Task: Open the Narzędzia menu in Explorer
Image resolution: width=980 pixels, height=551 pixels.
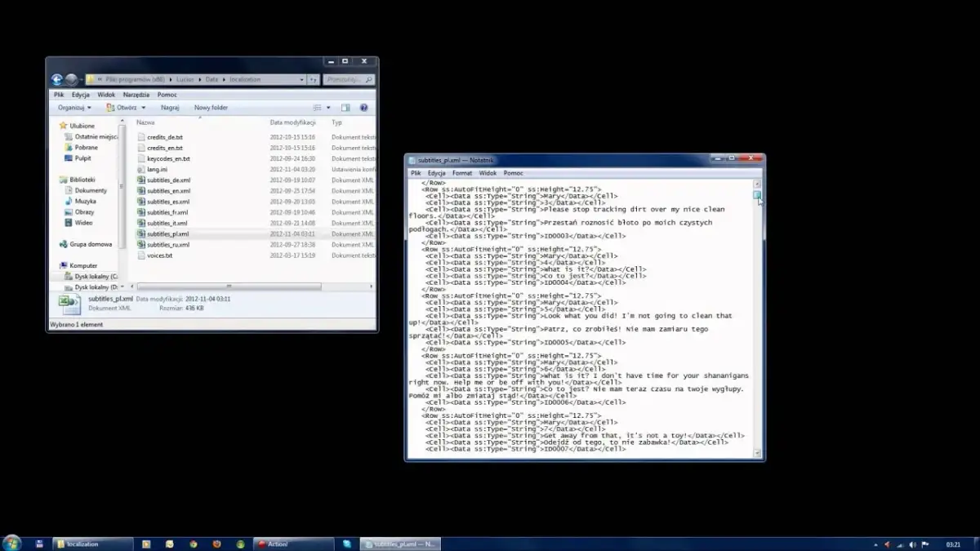Action: 136,95
